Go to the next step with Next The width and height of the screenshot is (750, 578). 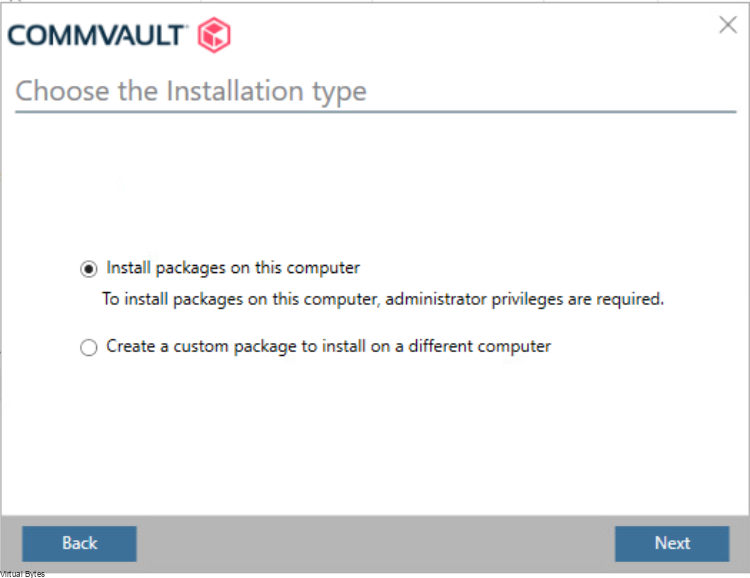[x=672, y=544]
